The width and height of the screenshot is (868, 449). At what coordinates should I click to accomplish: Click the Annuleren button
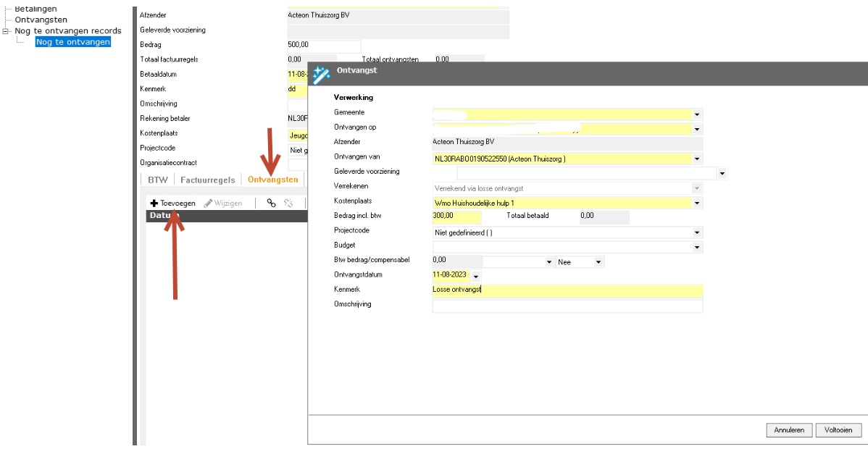789,430
